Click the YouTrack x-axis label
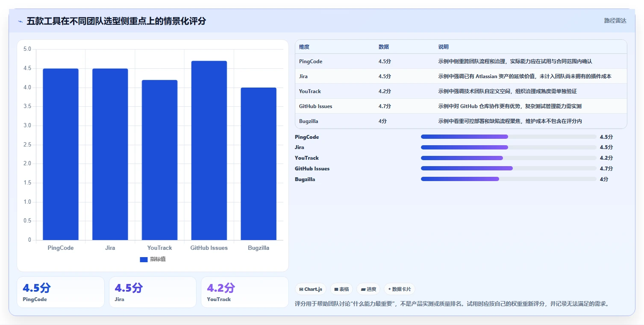Viewport: 644px width, 325px height. coord(159,248)
